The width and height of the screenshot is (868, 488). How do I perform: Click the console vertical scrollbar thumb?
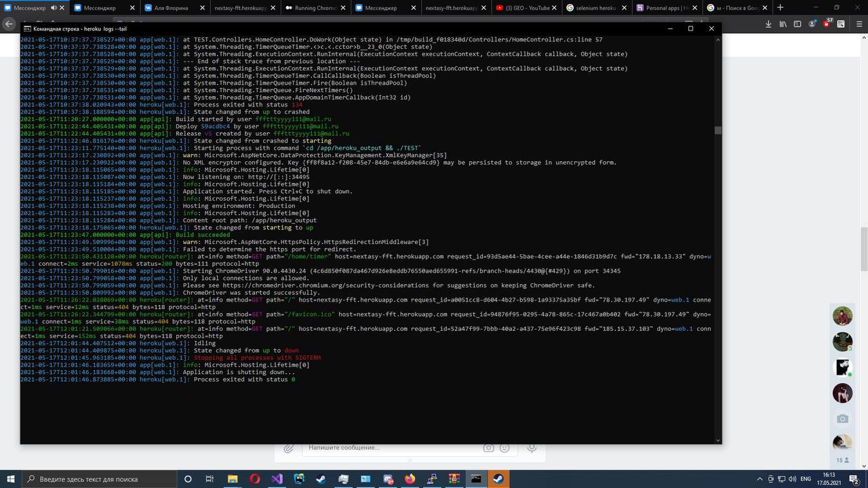coord(717,130)
